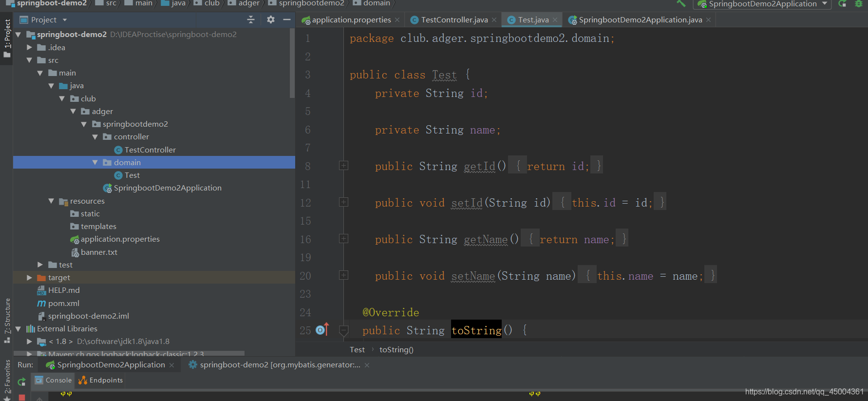Toggle fold marker beside setName method
868x401 pixels.
(x=343, y=275)
